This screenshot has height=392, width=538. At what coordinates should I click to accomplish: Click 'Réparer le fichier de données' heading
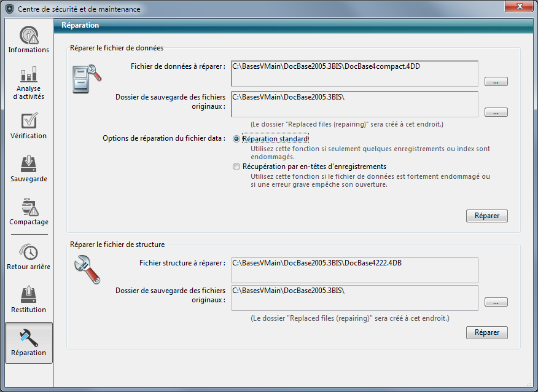(117, 48)
